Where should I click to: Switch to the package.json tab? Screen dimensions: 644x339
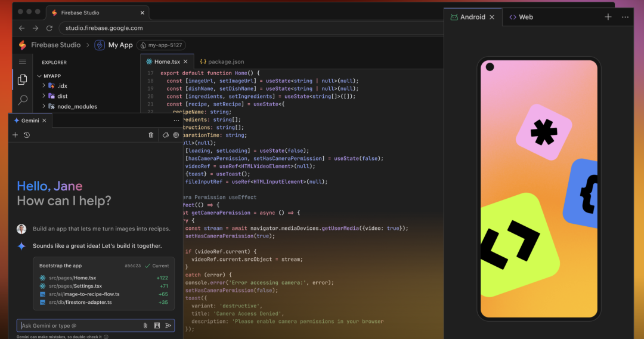point(222,61)
